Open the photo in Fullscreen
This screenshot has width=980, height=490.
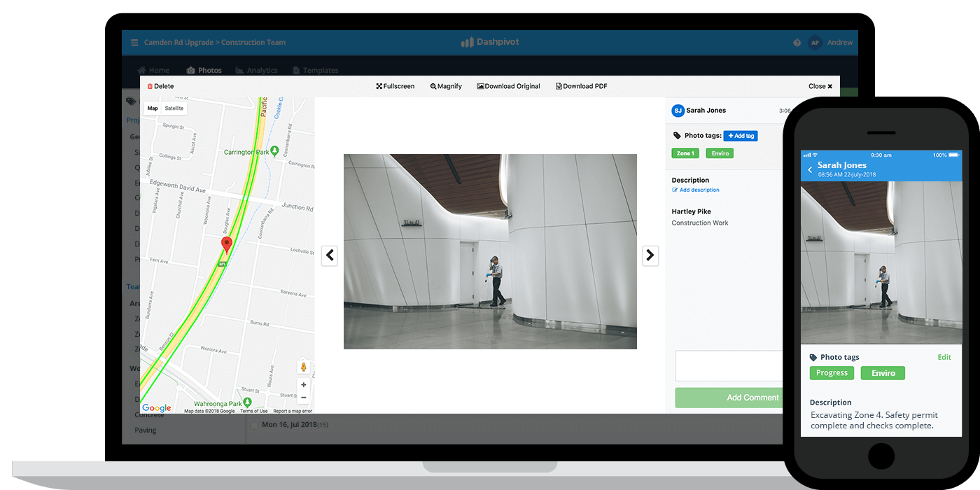click(x=395, y=86)
